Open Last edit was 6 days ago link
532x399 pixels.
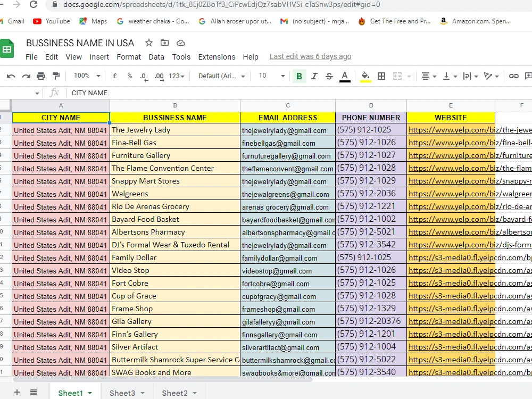point(311,57)
